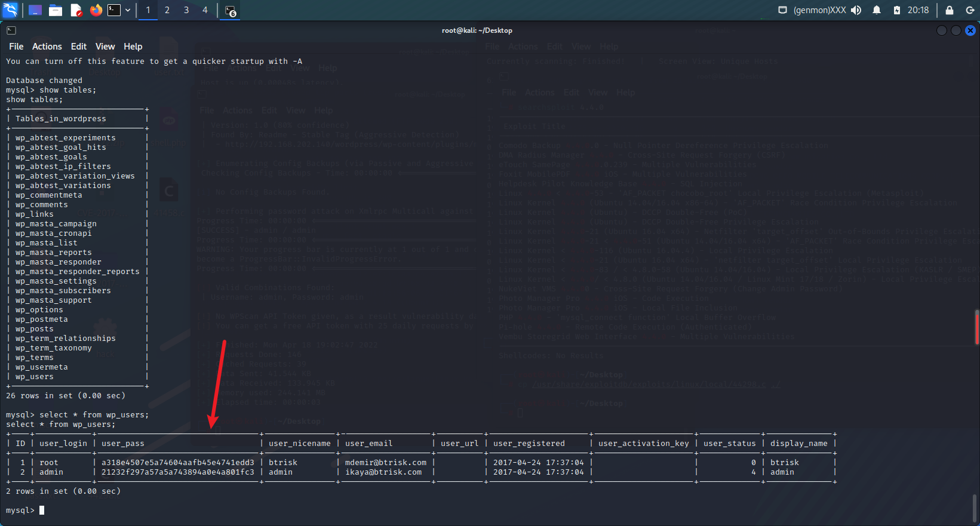980x526 pixels.
Task: Click the wp_term_taxonomy row
Action: tap(54, 348)
